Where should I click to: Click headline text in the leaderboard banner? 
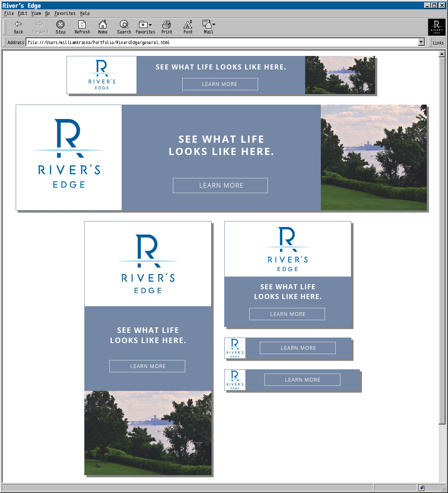(221, 67)
